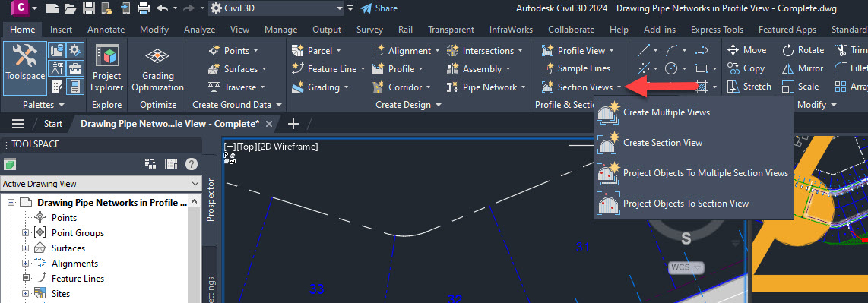Click the Copy command
868x303 pixels.
tap(746, 68)
